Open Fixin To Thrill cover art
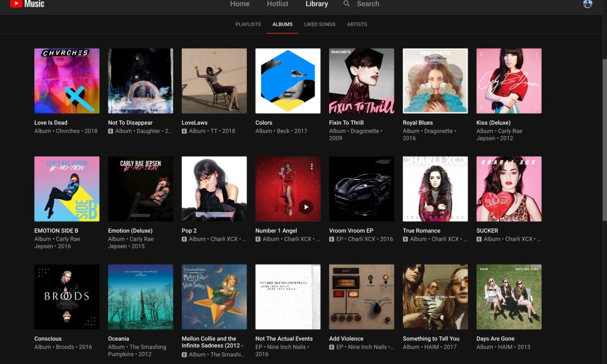This screenshot has height=364, width=607. tap(362, 81)
